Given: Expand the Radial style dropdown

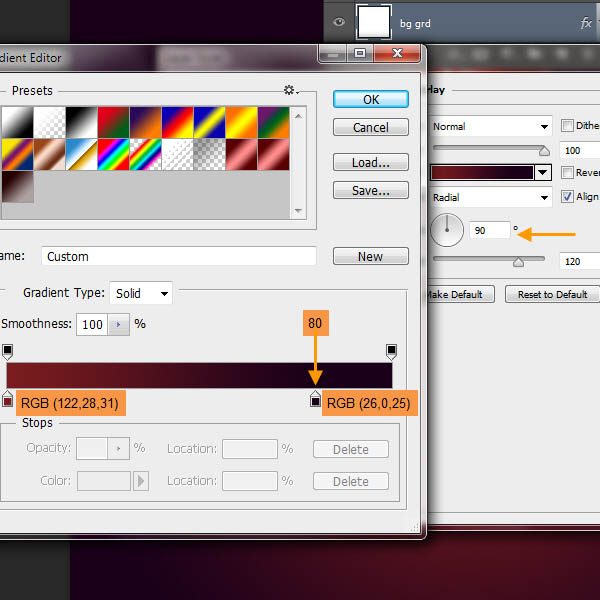Looking at the screenshot, I should pyautogui.click(x=491, y=198).
